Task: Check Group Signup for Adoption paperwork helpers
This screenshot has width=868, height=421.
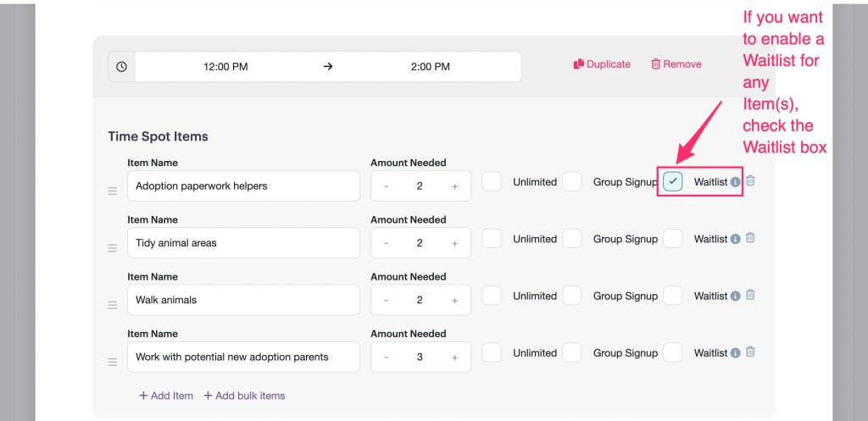Action: pyautogui.click(x=572, y=181)
